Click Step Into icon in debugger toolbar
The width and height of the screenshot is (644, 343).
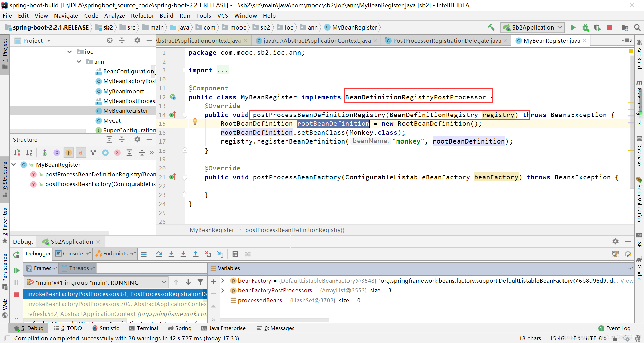tap(171, 254)
